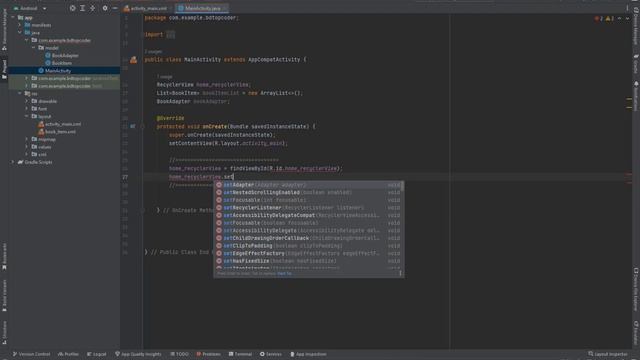Open Services tool window
The height and width of the screenshot is (360, 640).
[271, 354]
